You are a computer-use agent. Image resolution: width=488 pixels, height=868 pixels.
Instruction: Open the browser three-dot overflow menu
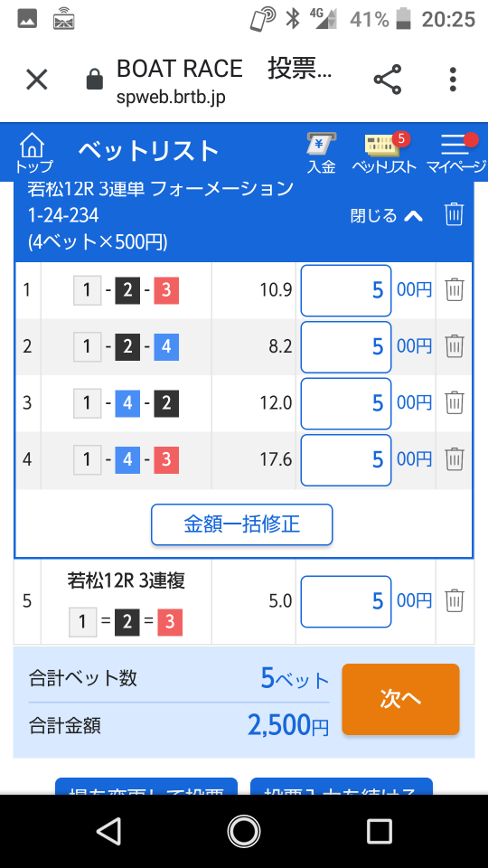pyautogui.click(x=453, y=80)
